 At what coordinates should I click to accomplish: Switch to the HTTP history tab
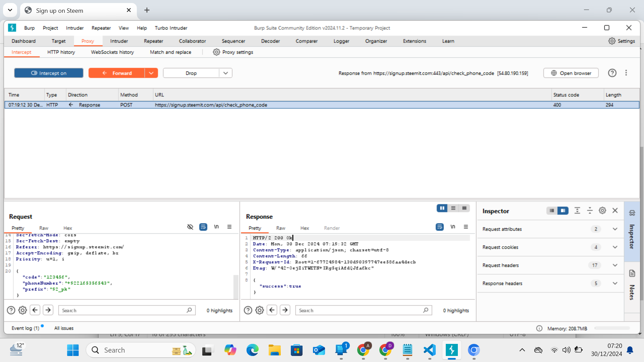[x=61, y=52]
